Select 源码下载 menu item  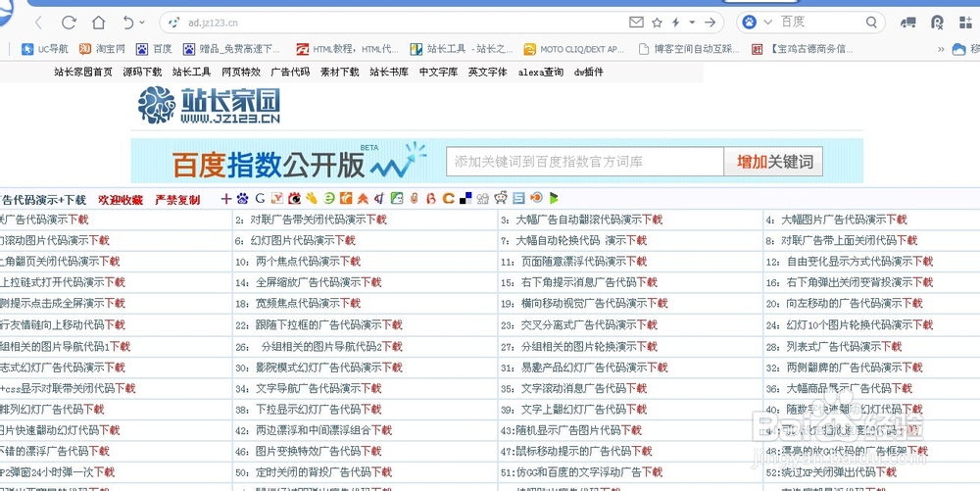[142, 72]
